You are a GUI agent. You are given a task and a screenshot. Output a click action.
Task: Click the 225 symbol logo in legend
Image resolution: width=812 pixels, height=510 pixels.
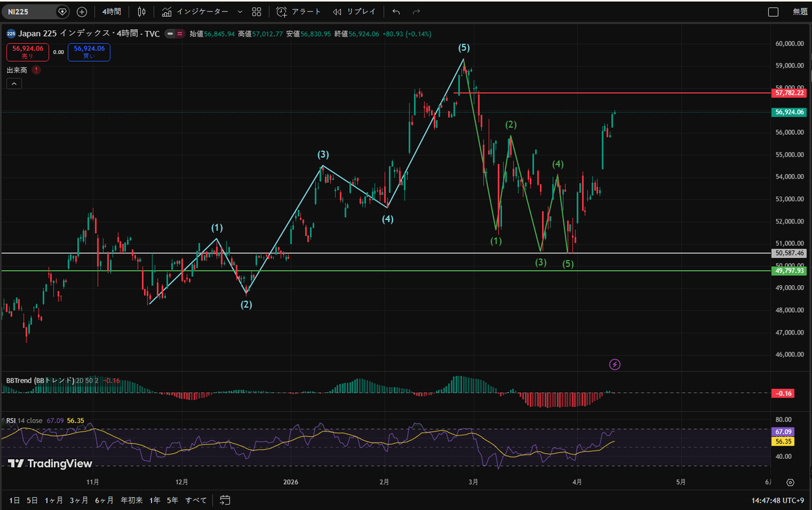pyautogui.click(x=12, y=33)
